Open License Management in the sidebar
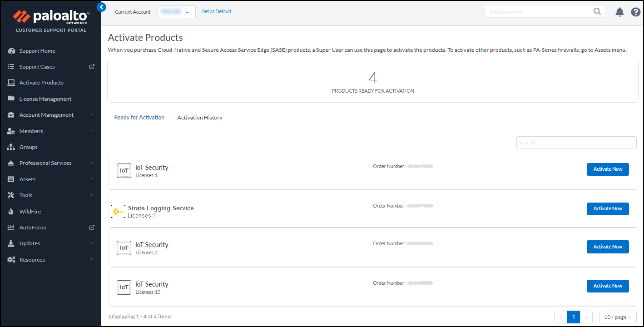 pyautogui.click(x=45, y=99)
